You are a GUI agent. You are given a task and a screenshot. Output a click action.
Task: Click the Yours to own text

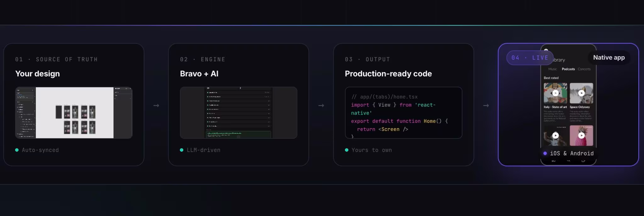click(x=372, y=150)
